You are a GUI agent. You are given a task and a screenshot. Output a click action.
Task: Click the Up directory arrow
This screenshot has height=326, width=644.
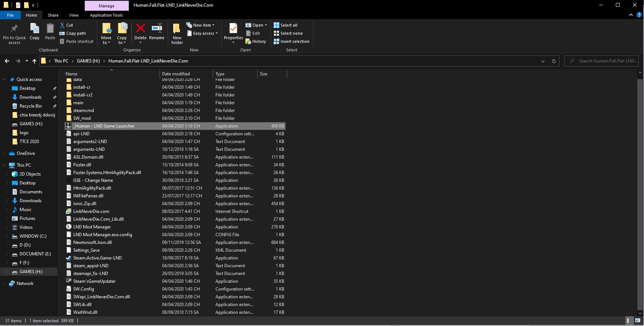point(34,61)
